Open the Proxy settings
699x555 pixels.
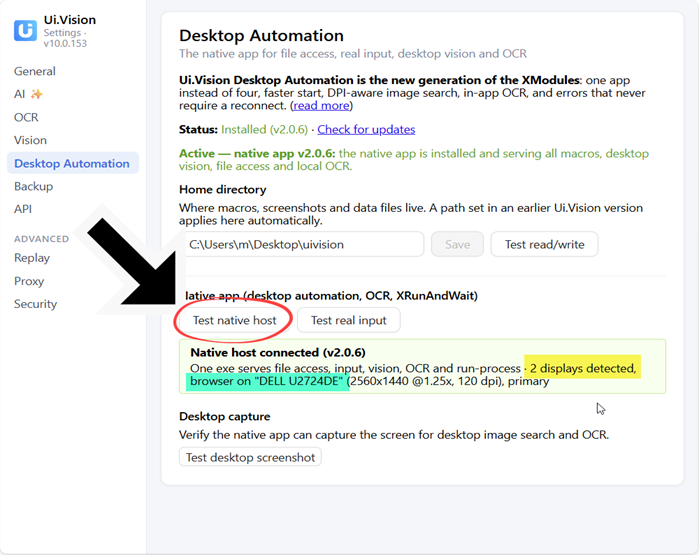coord(29,281)
